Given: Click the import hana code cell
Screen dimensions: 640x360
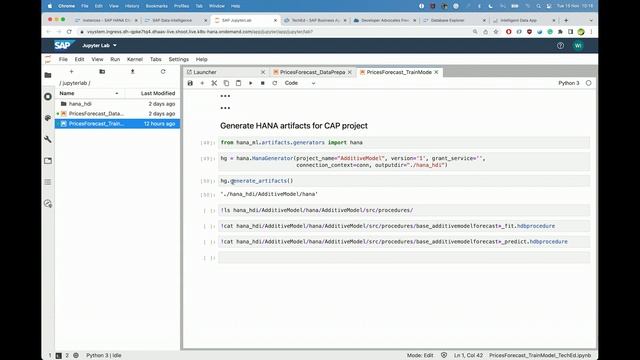Looking at the screenshot, I should [x=404, y=142].
